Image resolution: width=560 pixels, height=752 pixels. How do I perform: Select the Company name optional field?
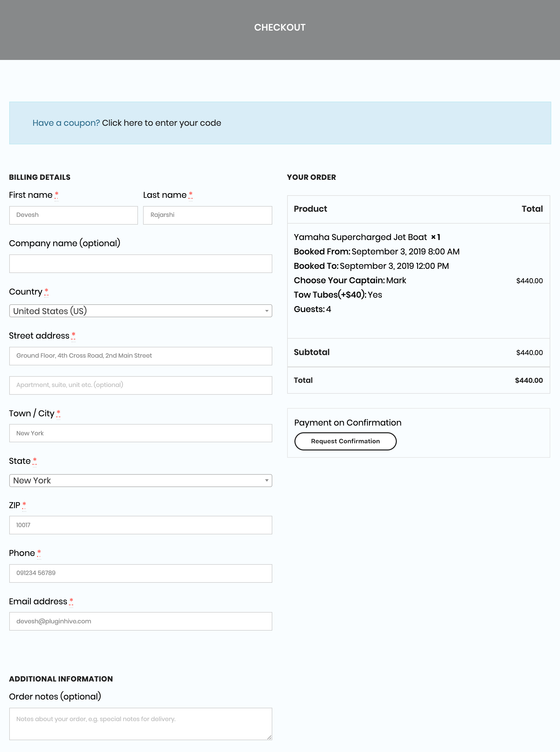click(140, 263)
